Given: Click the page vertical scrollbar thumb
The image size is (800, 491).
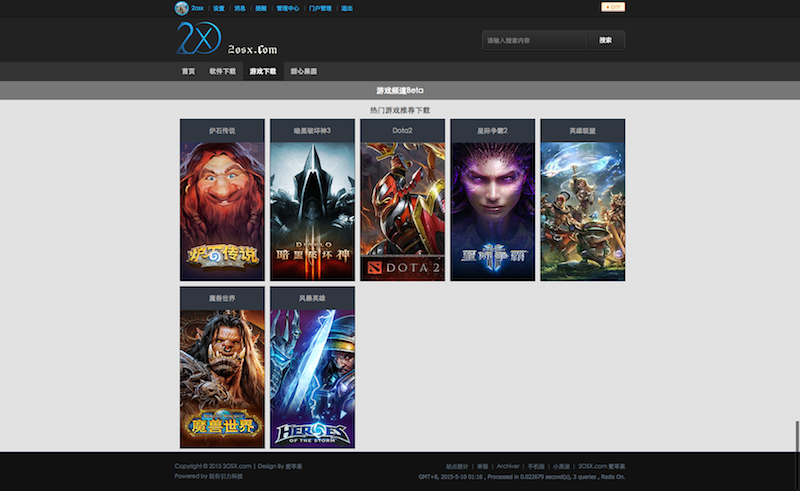Looking at the screenshot, I should (797, 436).
